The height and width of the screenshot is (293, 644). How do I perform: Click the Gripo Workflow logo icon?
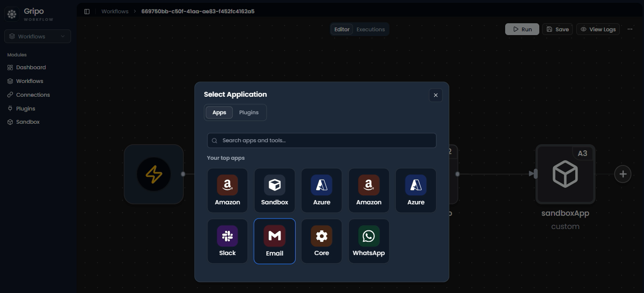pyautogui.click(x=12, y=14)
